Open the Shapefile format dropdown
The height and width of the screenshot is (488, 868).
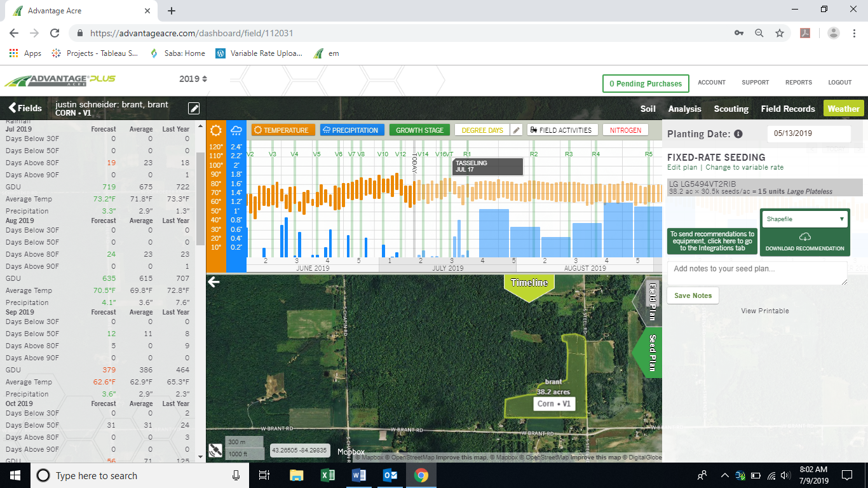pyautogui.click(x=804, y=219)
